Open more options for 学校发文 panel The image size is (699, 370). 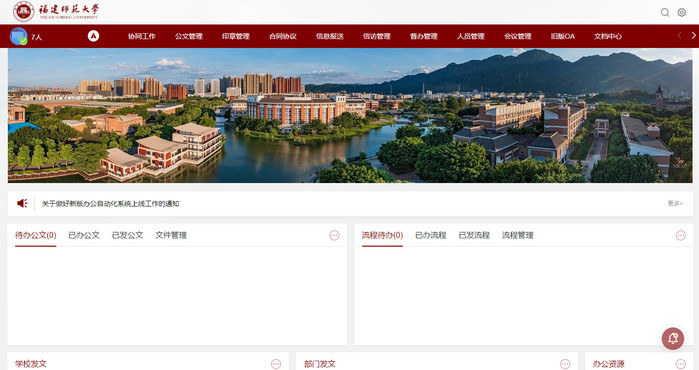276,364
